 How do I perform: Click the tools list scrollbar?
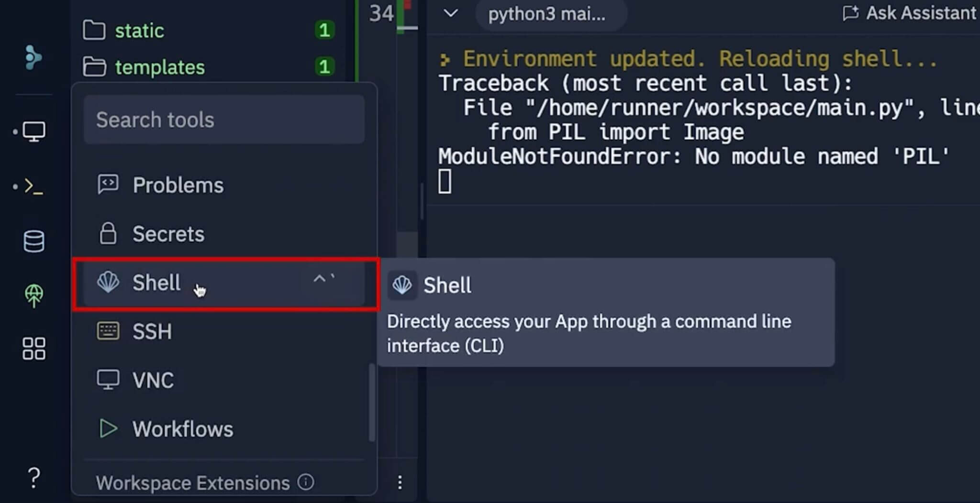click(371, 403)
